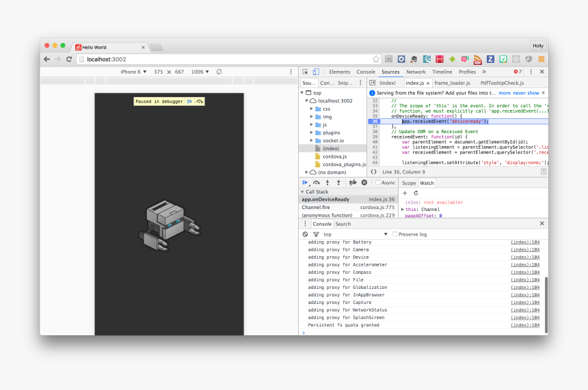Toggle the device toolbar icon
The width and height of the screenshot is (588, 390).
click(x=316, y=72)
